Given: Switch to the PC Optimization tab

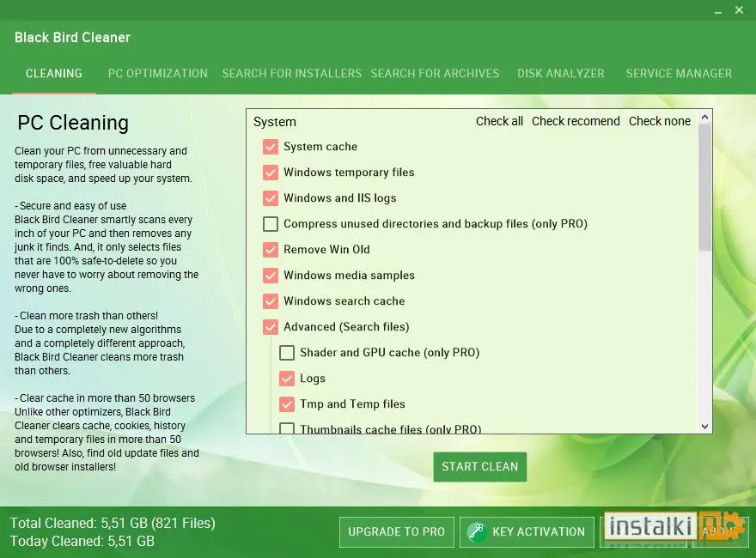Looking at the screenshot, I should [x=158, y=73].
